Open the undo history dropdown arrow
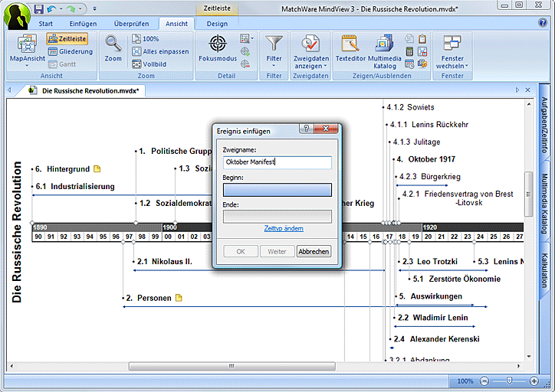Screen dimensions: 555x392 [61, 8]
